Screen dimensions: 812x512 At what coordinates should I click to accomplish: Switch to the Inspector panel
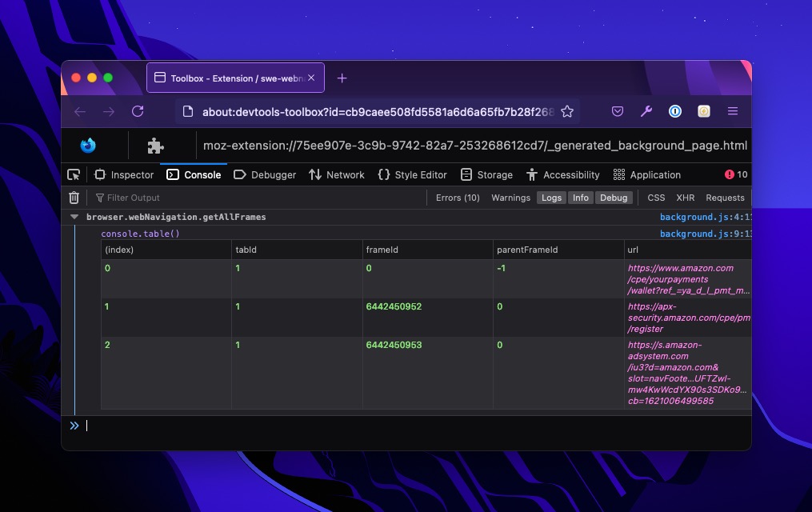[124, 175]
